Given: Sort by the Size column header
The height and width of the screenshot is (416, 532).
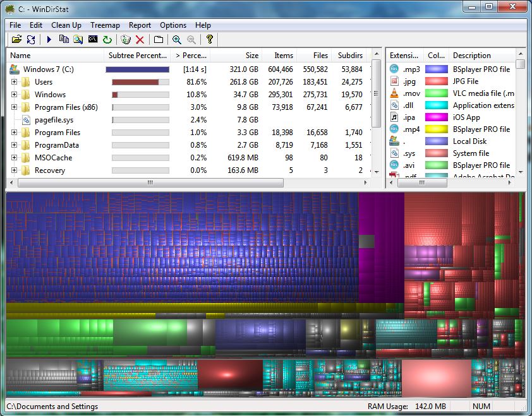Looking at the screenshot, I should 236,56.
